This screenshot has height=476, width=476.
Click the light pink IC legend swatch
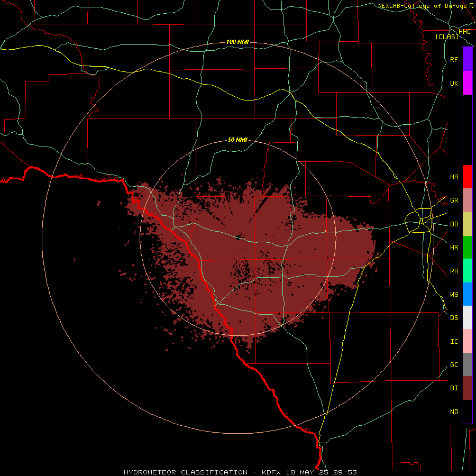(467, 341)
